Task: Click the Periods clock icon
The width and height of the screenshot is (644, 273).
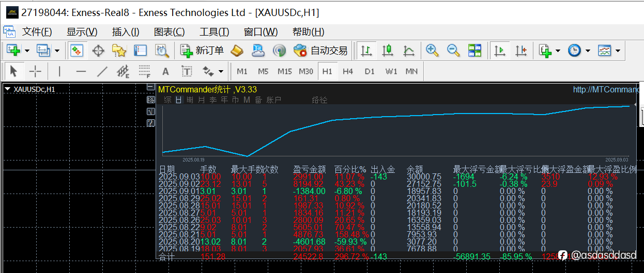Action: [x=574, y=51]
